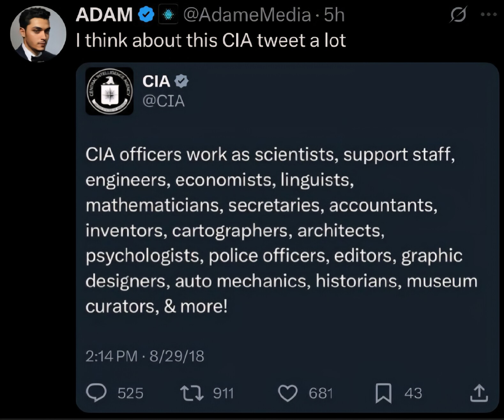Open the CIA seal avatar
504x420 pixels.
[x=110, y=91]
